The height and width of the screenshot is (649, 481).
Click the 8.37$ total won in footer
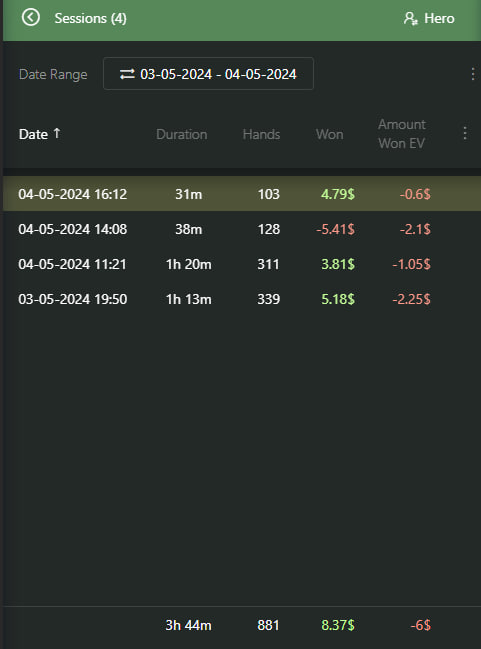tap(338, 625)
